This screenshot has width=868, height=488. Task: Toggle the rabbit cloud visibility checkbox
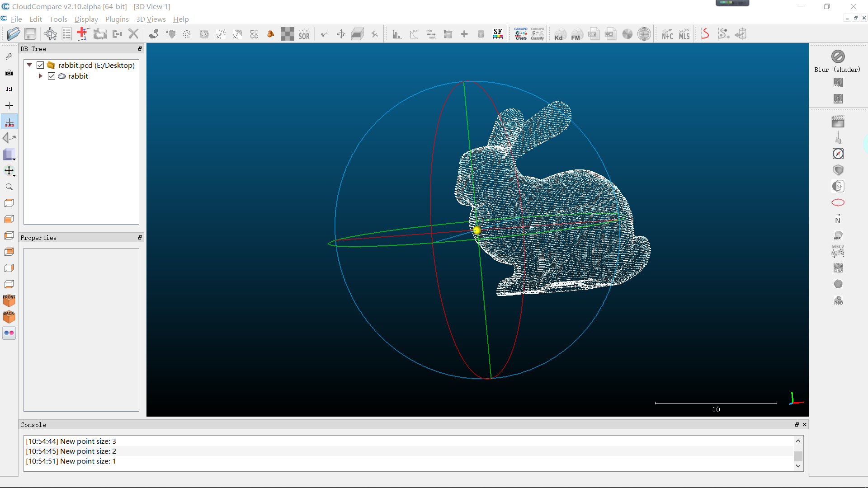point(52,76)
